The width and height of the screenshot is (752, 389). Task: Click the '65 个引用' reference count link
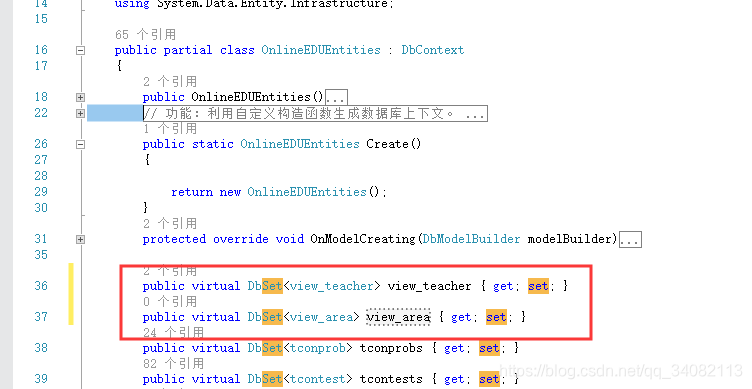(x=145, y=35)
